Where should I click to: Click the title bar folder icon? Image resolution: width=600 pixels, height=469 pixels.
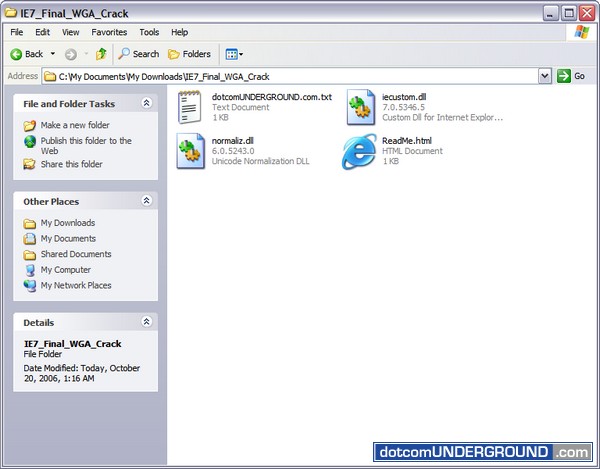point(11,13)
